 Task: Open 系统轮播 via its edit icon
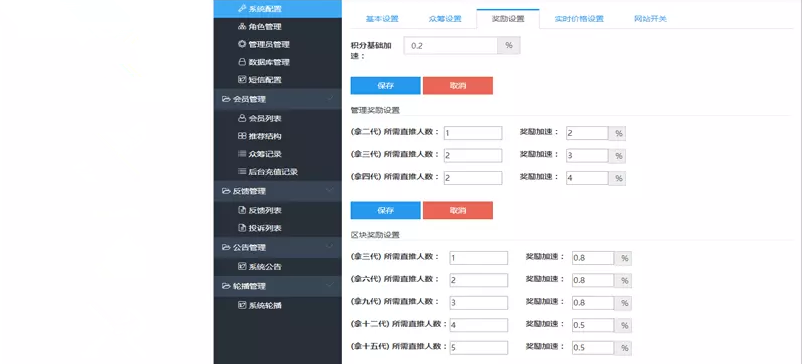click(243, 305)
